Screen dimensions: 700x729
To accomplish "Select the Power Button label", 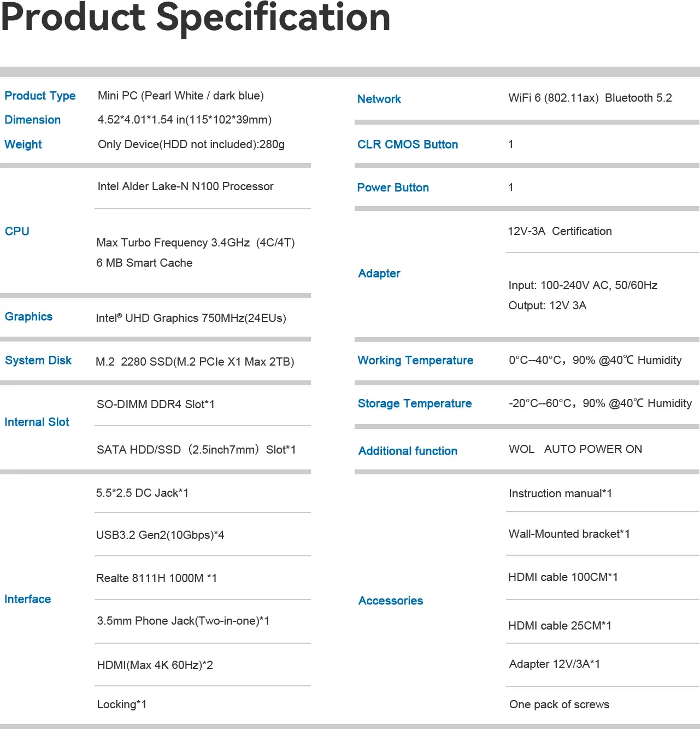I will (x=393, y=187).
